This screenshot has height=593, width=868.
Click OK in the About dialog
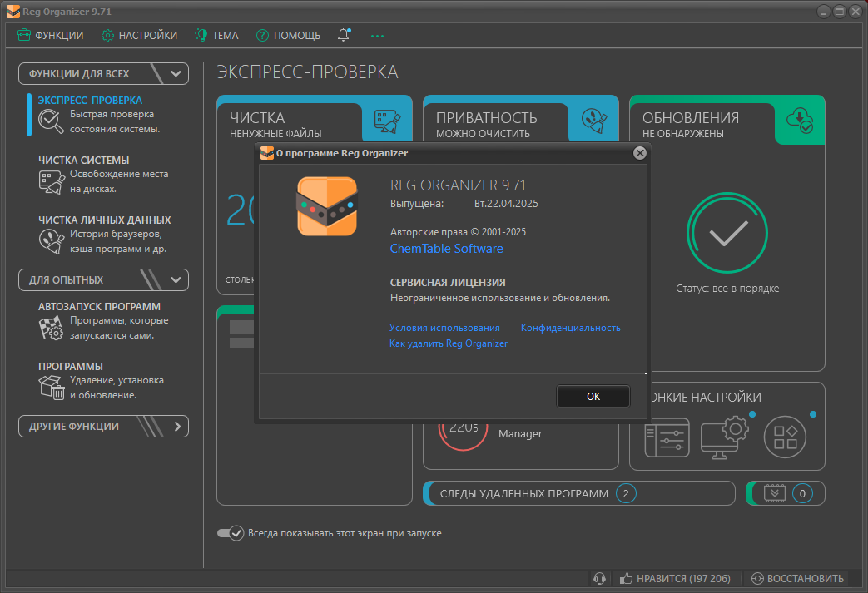pyautogui.click(x=593, y=396)
